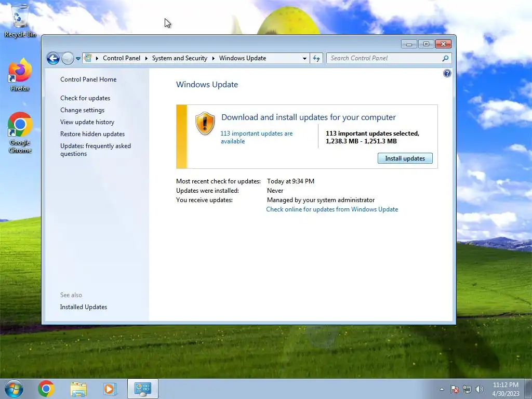Screen dimensions: 532x399
Task: Click the Back navigation arrow
Action: [53, 58]
